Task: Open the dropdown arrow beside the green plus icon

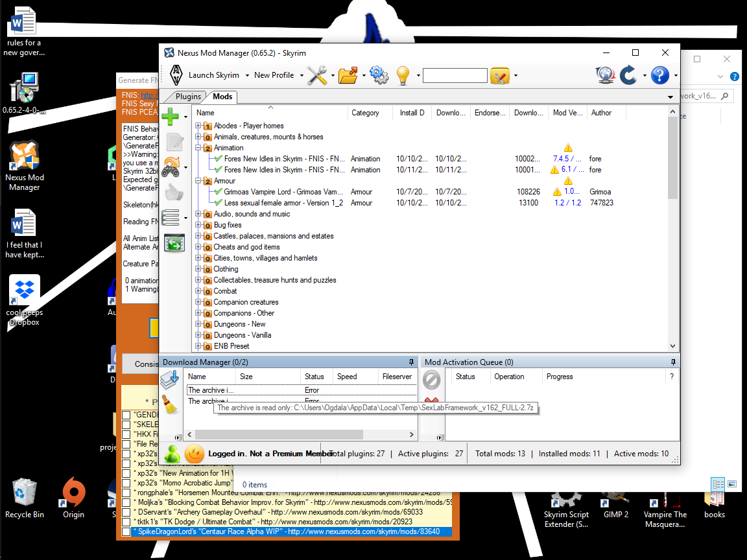Action: click(x=186, y=117)
